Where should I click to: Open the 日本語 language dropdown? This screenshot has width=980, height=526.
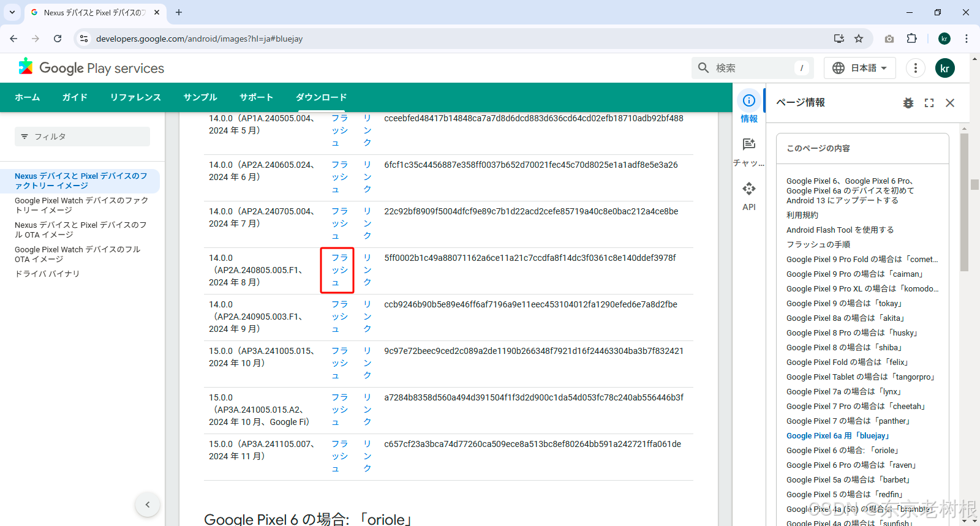[x=860, y=68]
